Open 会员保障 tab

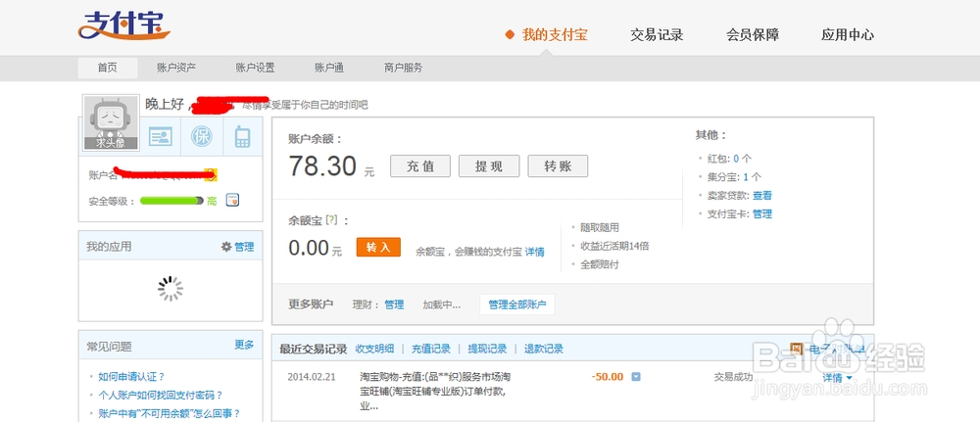coord(753,34)
